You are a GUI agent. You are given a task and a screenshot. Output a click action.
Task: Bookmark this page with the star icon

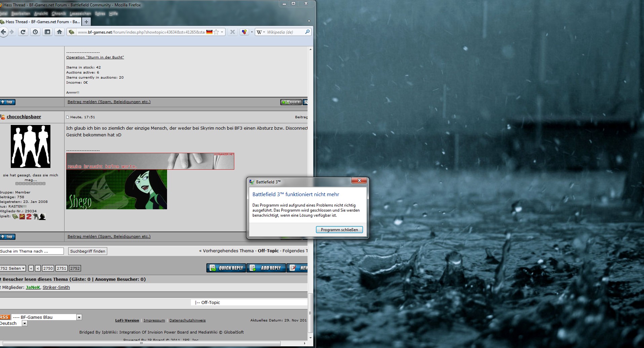(216, 32)
